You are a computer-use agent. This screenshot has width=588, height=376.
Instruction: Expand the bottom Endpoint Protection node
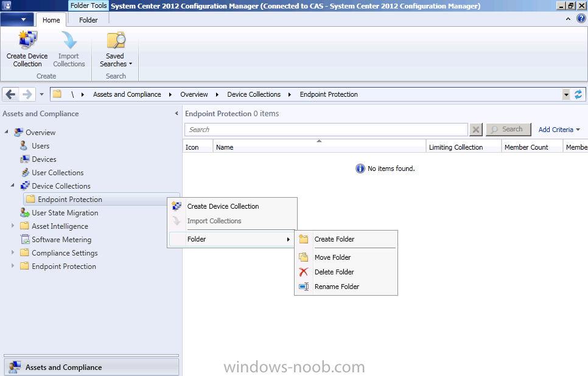click(12, 266)
